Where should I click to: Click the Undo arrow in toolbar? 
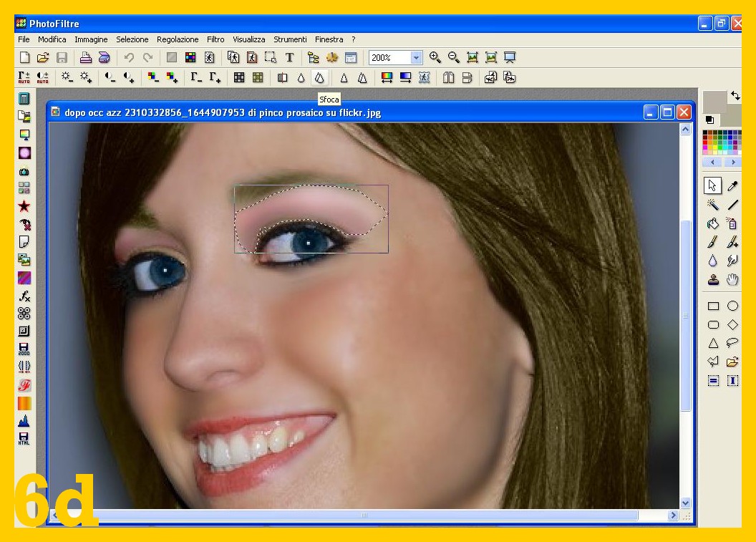pyautogui.click(x=129, y=58)
